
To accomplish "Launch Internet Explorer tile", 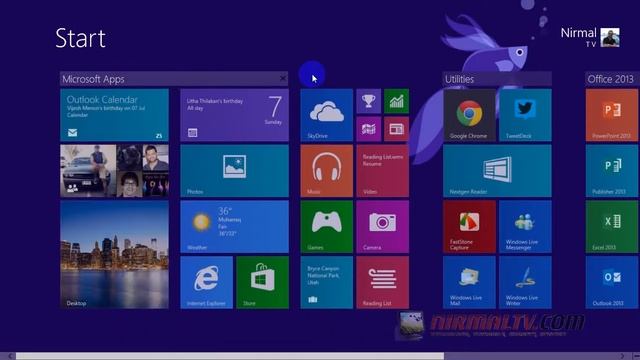I will tap(207, 282).
